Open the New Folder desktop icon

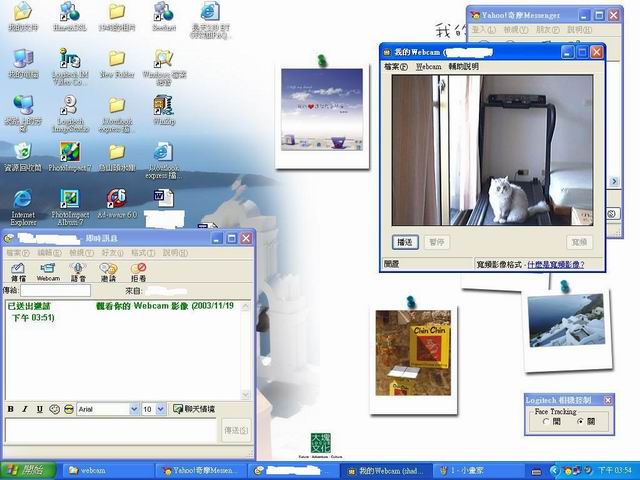click(x=117, y=63)
